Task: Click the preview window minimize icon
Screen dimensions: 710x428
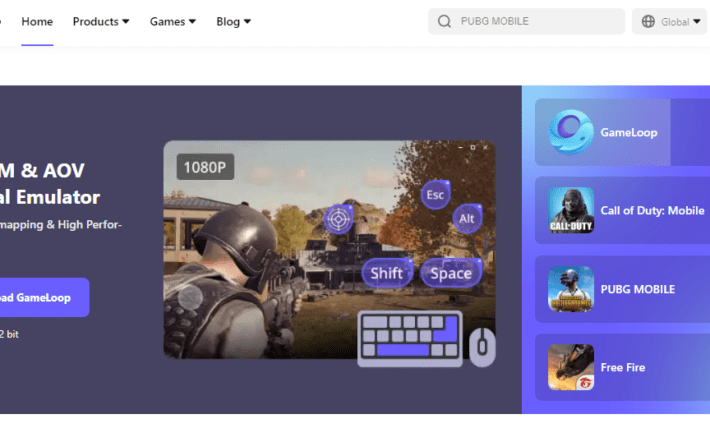Action: (x=460, y=148)
